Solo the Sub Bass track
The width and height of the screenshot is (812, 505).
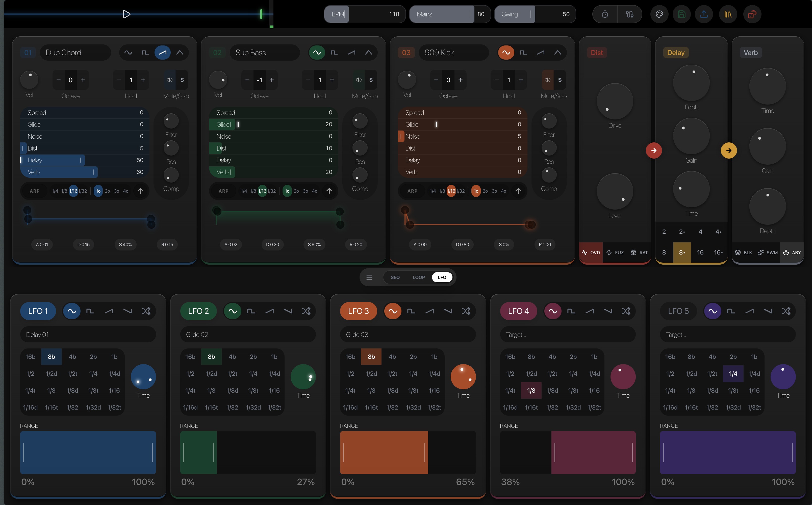(x=371, y=80)
